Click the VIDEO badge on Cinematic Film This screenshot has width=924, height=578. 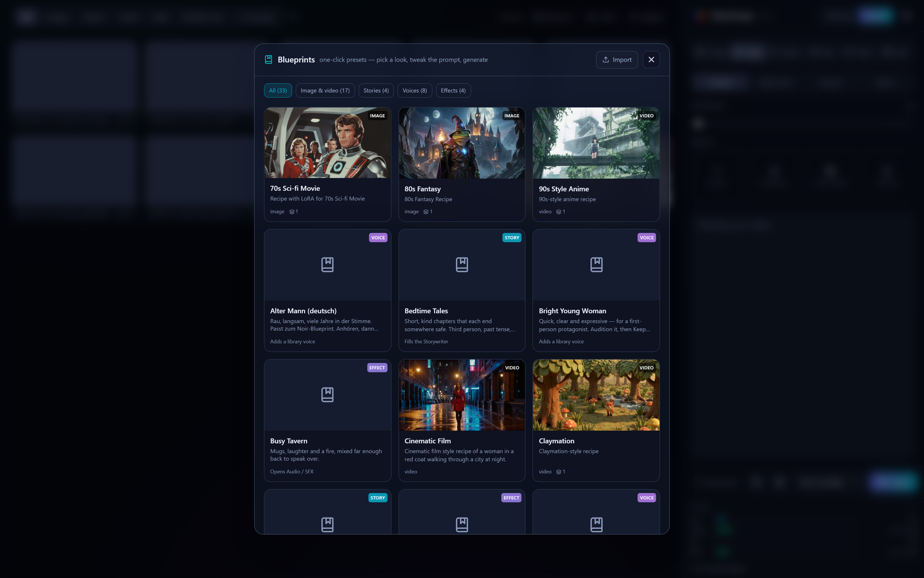point(512,368)
